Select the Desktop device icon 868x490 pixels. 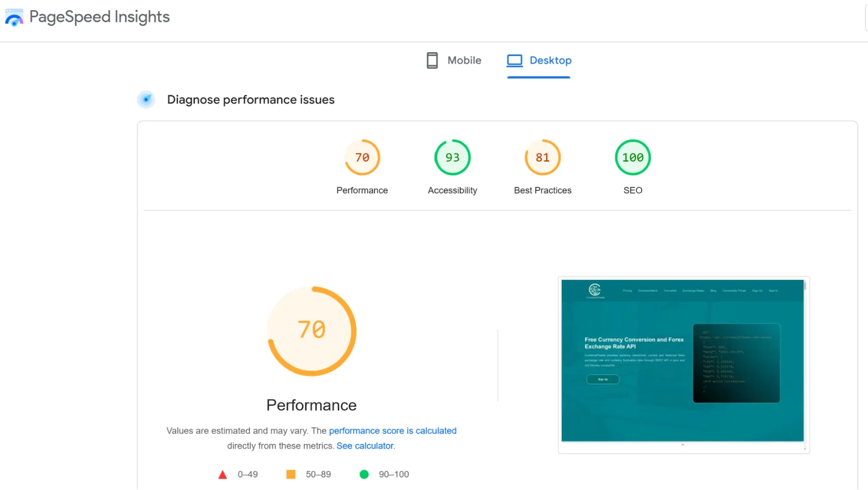(515, 60)
